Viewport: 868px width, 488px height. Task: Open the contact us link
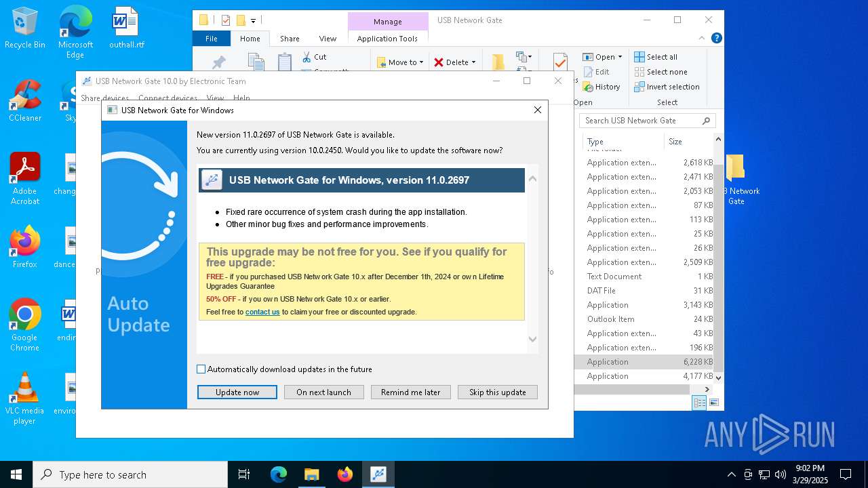pos(262,312)
